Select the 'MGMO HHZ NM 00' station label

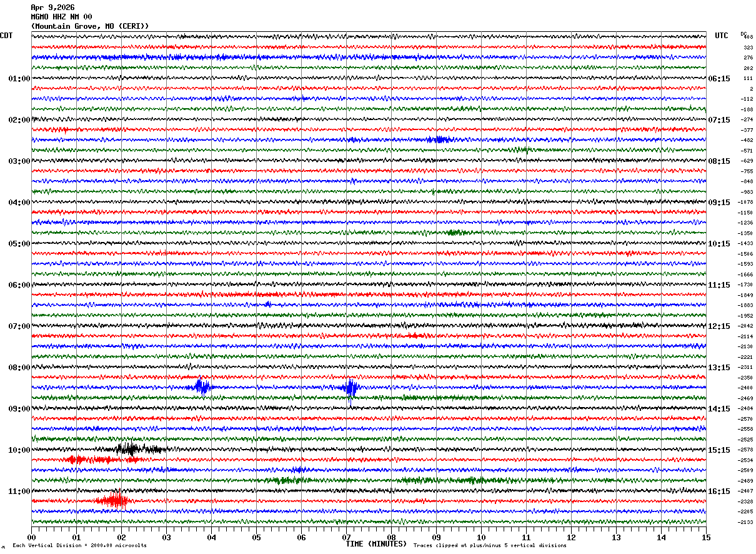tap(61, 17)
